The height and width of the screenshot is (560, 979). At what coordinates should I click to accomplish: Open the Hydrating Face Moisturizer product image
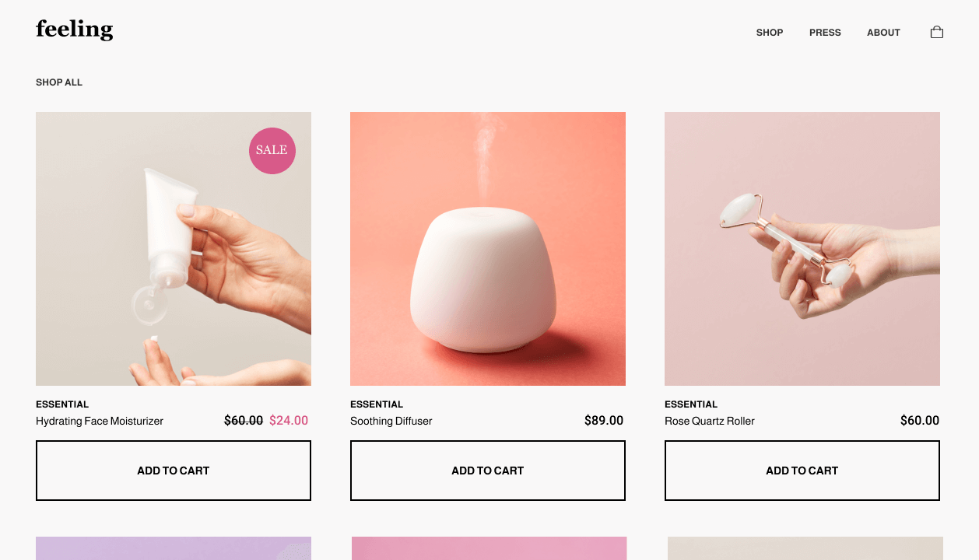tap(174, 249)
